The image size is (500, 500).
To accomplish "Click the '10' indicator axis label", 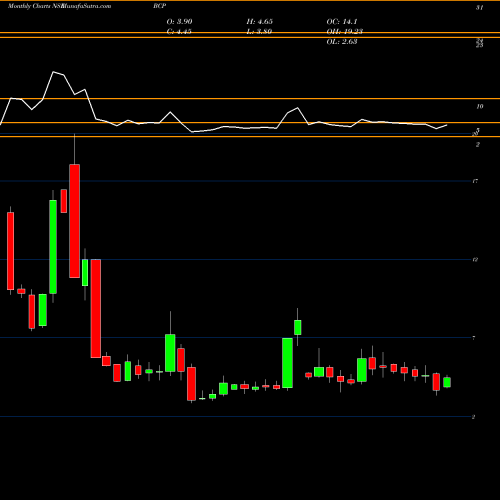I will pos(480,107).
